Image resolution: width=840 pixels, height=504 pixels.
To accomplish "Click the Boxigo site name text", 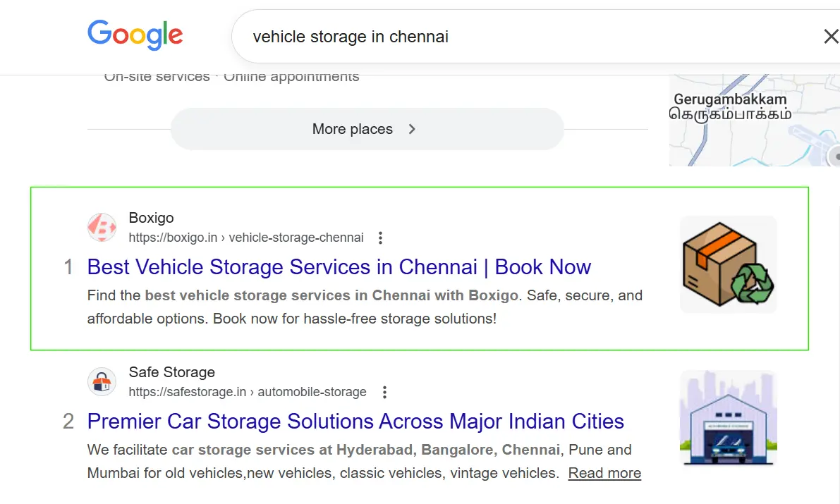I will (151, 218).
